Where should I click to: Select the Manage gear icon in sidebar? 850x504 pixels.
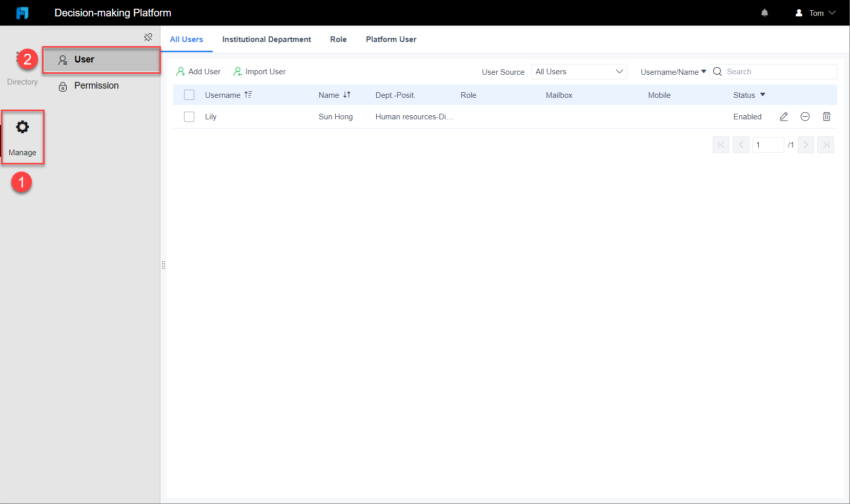23,127
